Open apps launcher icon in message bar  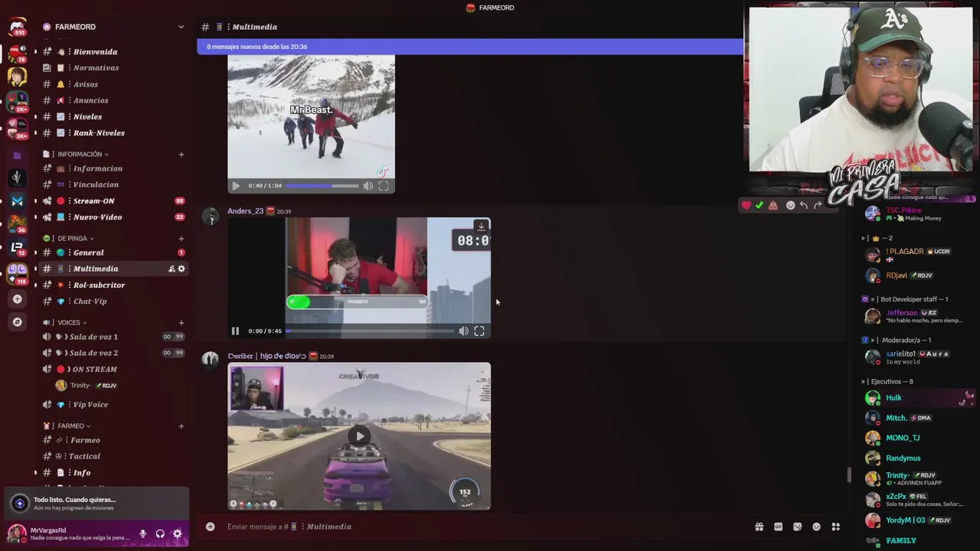coord(835,527)
